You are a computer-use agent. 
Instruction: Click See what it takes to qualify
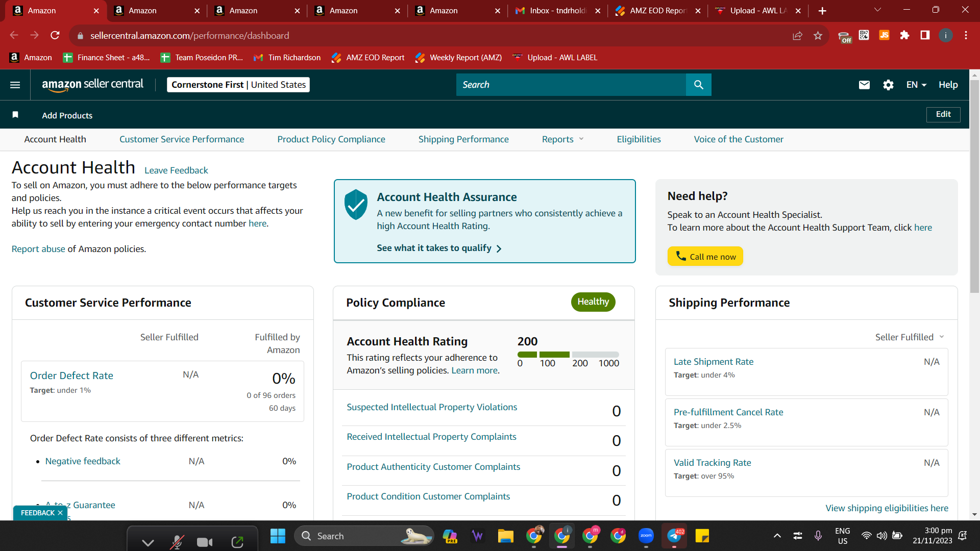click(439, 248)
